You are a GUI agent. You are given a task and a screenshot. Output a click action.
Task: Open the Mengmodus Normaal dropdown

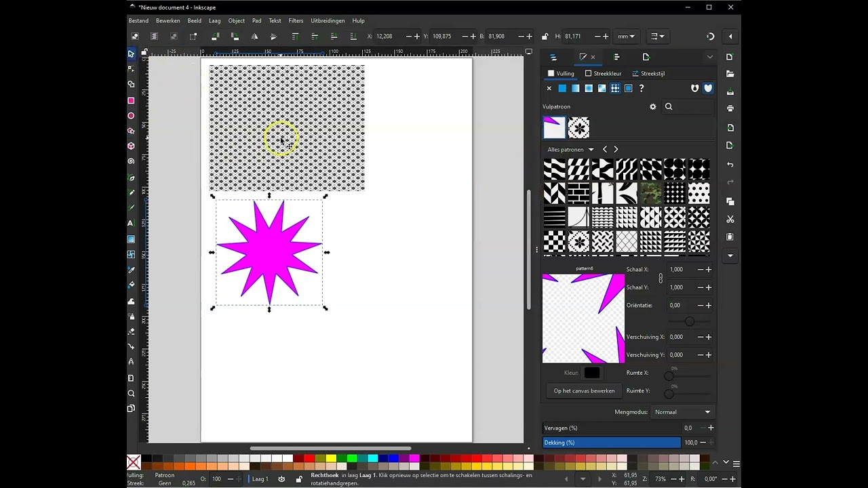tap(682, 412)
